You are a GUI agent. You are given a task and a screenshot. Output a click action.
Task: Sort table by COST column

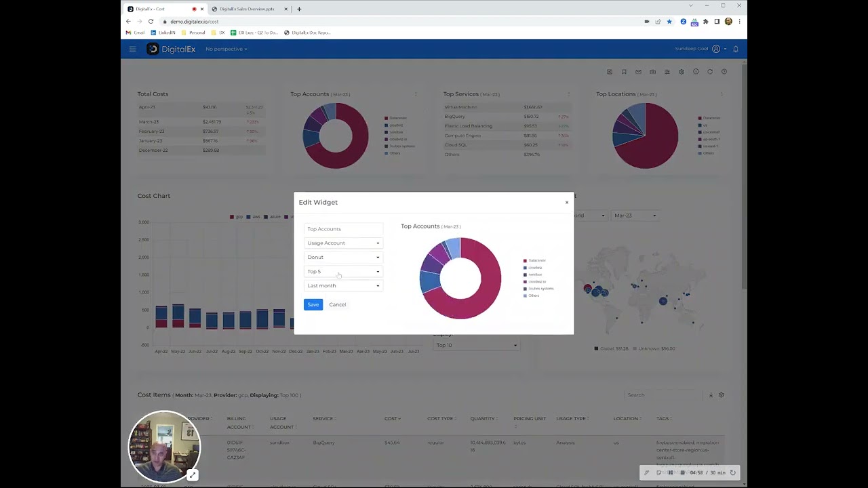click(393, 419)
